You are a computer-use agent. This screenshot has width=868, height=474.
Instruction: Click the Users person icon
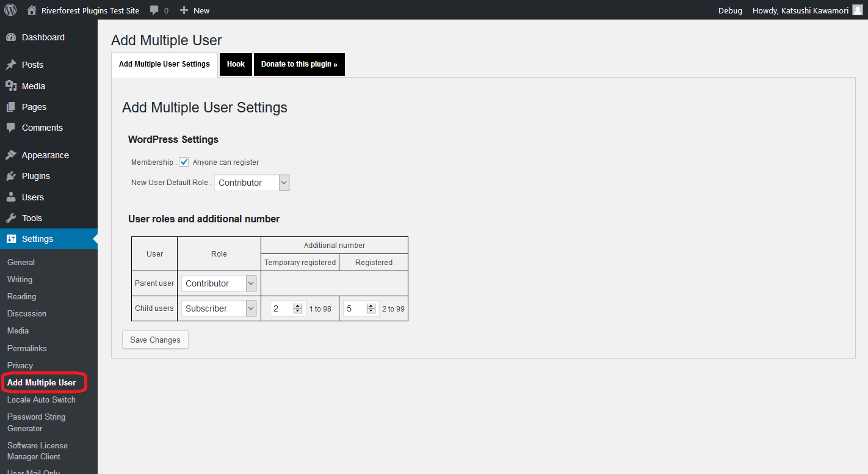11,197
